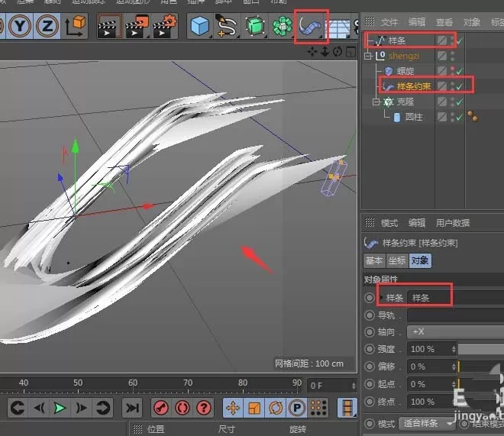Toggle visibility dots of shengzi object
The width and height of the screenshot is (504, 436).
(x=453, y=56)
